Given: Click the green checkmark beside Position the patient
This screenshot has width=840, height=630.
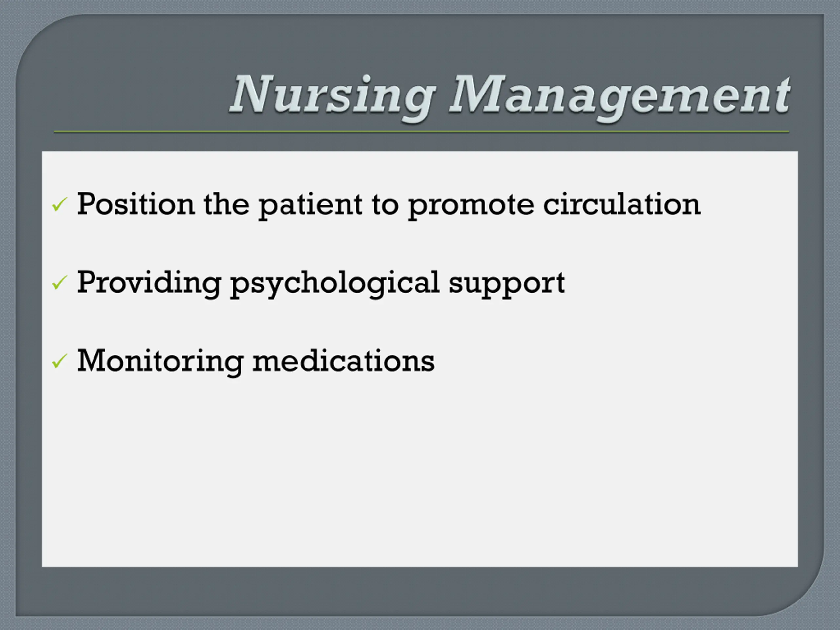Looking at the screenshot, I should tap(60, 204).
